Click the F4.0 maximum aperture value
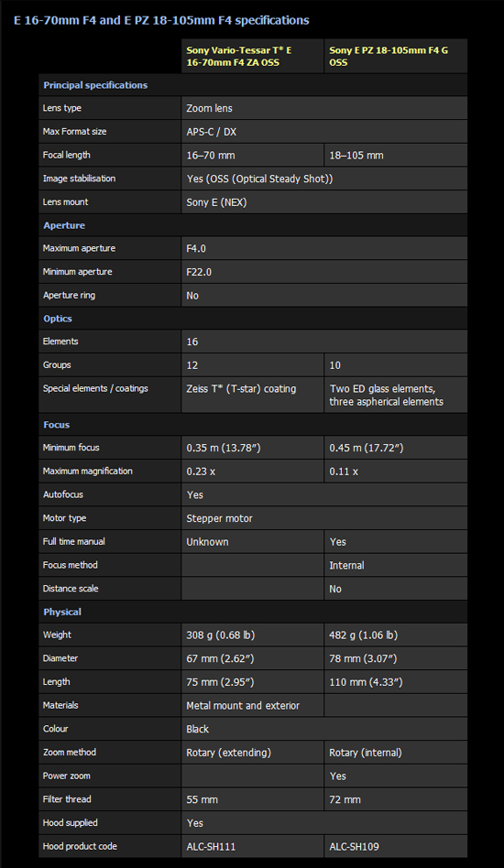 tap(196, 248)
